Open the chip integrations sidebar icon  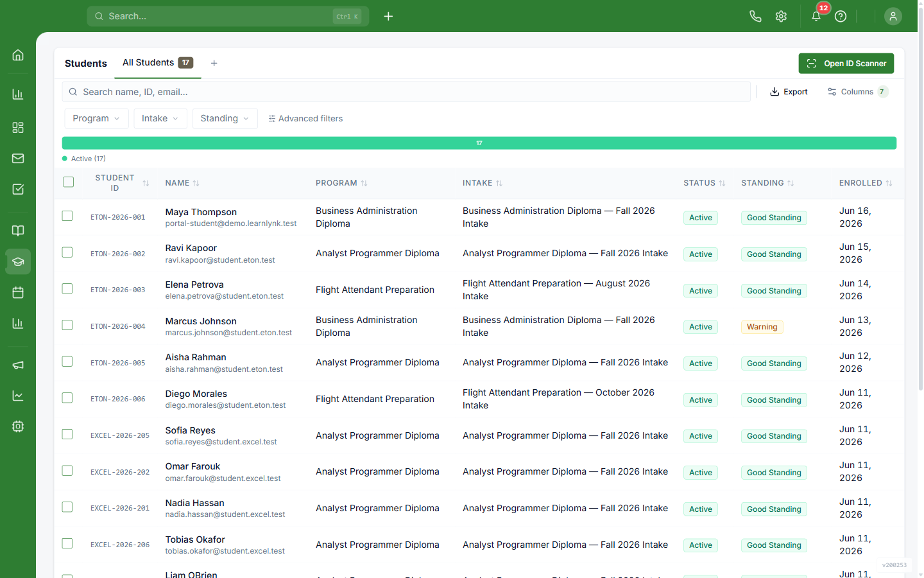18,426
